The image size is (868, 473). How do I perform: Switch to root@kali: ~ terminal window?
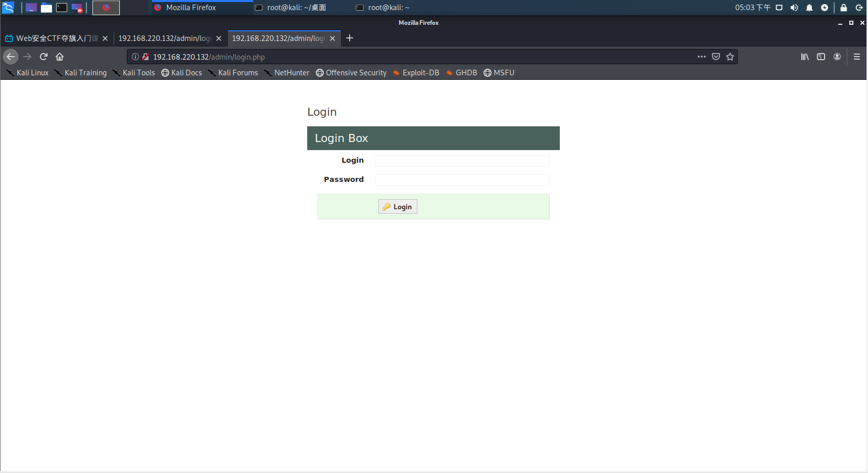tap(404, 8)
